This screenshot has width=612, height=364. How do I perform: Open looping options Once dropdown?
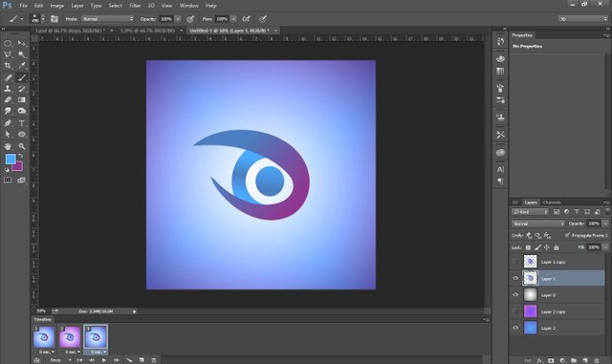click(x=60, y=360)
